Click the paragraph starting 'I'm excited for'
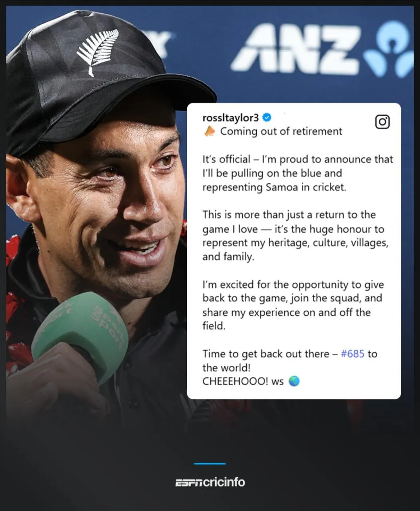The height and width of the screenshot is (511, 420). coord(293,305)
